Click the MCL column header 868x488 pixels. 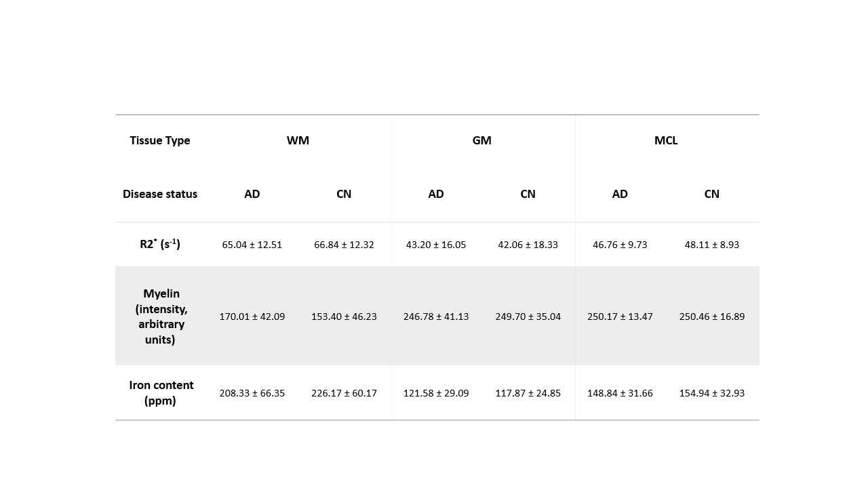coord(666,141)
